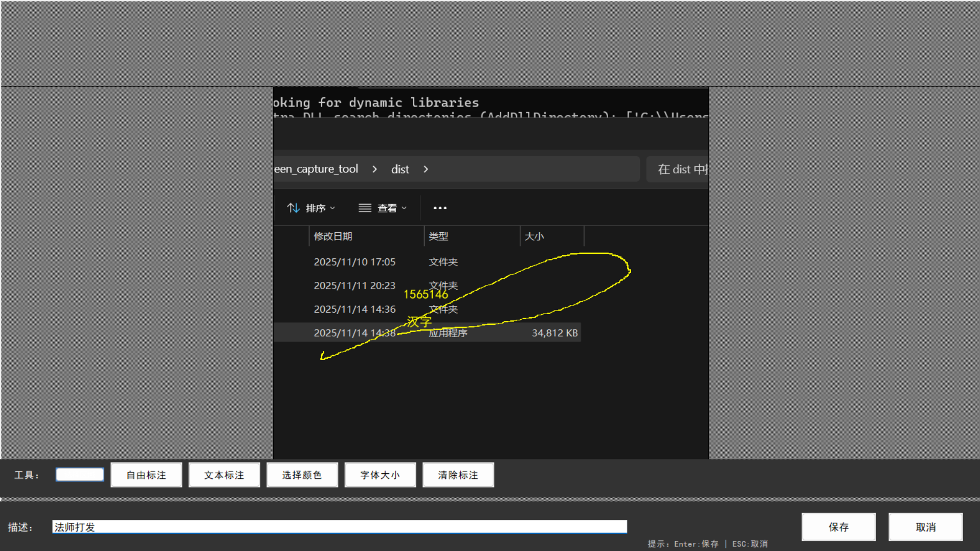The width and height of the screenshot is (980, 551).
Task: Click the 34,812 KB size cell
Action: pyautogui.click(x=555, y=333)
